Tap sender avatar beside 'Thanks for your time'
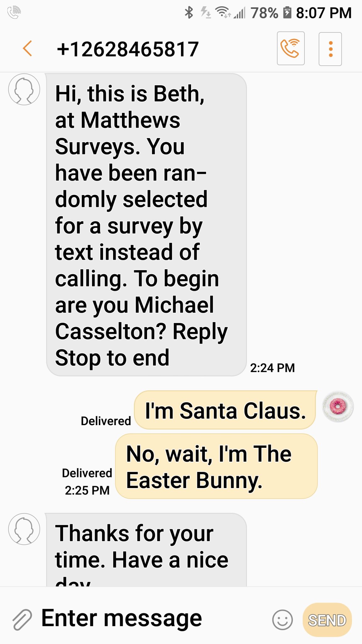 (24, 529)
